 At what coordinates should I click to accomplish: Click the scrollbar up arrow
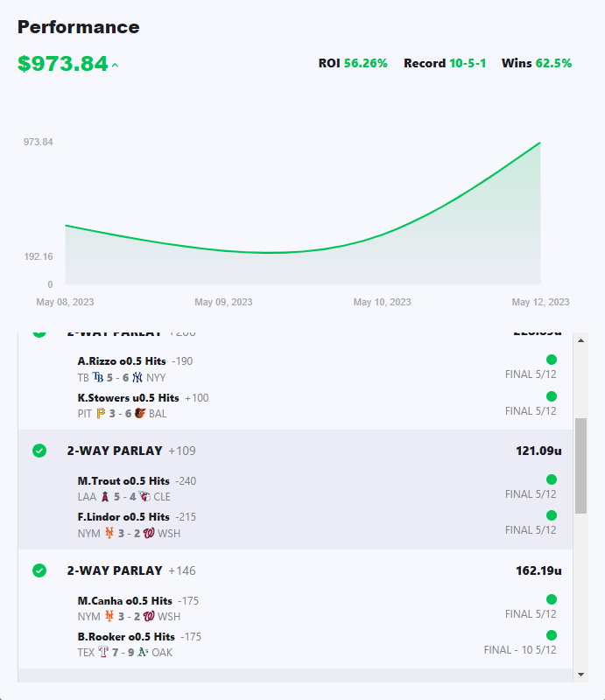[x=580, y=340]
